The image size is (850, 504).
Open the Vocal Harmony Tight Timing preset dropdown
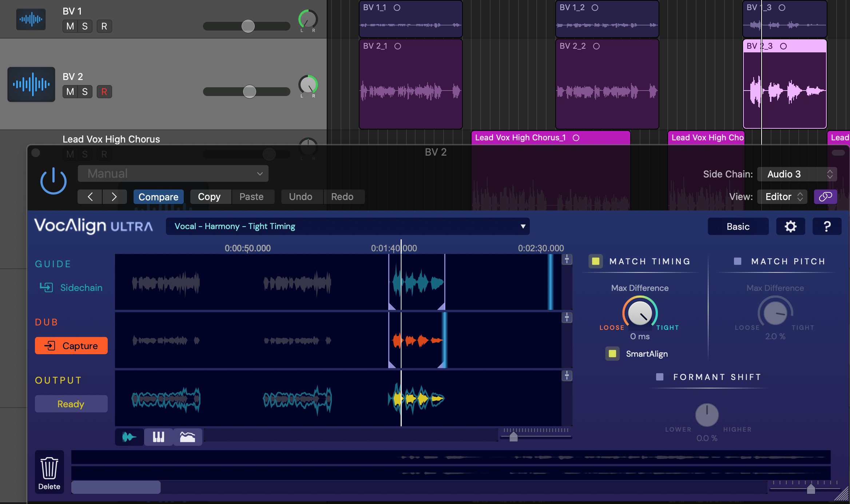pyautogui.click(x=347, y=226)
